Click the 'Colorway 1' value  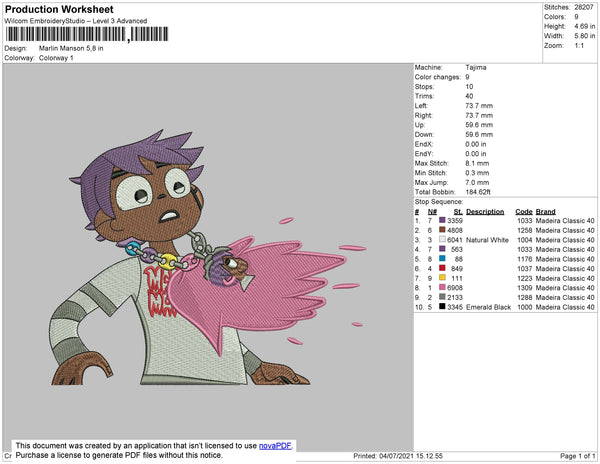pyautogui.click(x=56, y=58)
